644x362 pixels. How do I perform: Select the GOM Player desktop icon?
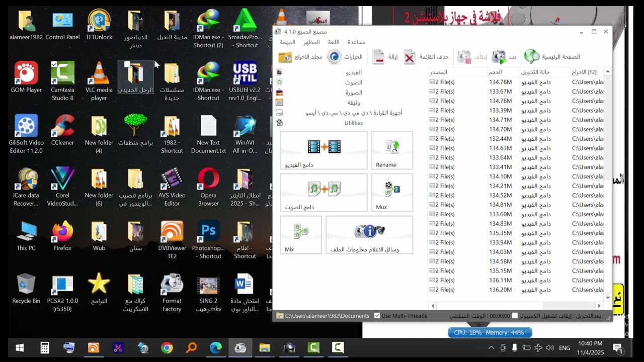pos(26,78)
